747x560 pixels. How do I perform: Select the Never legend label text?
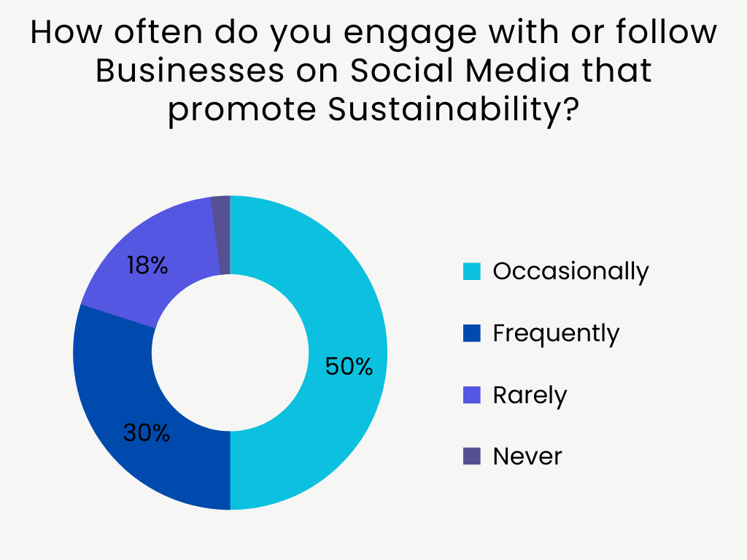click(x=527, y=456)
